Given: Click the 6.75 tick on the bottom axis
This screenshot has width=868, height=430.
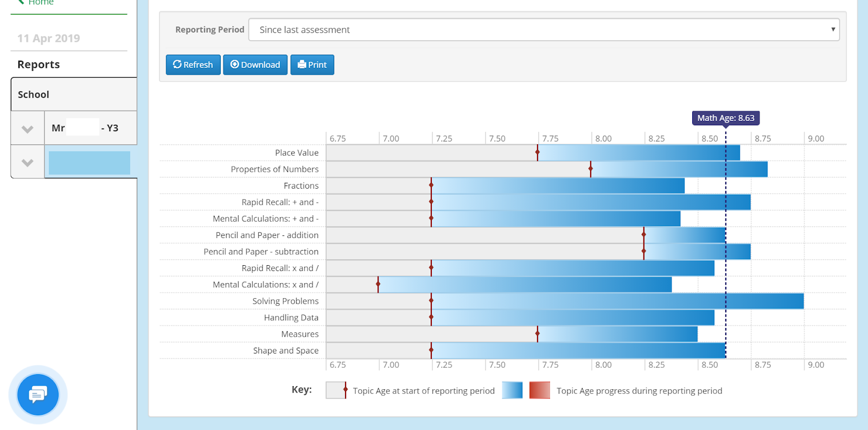Looking at the screenshot, I should point(337,365).
